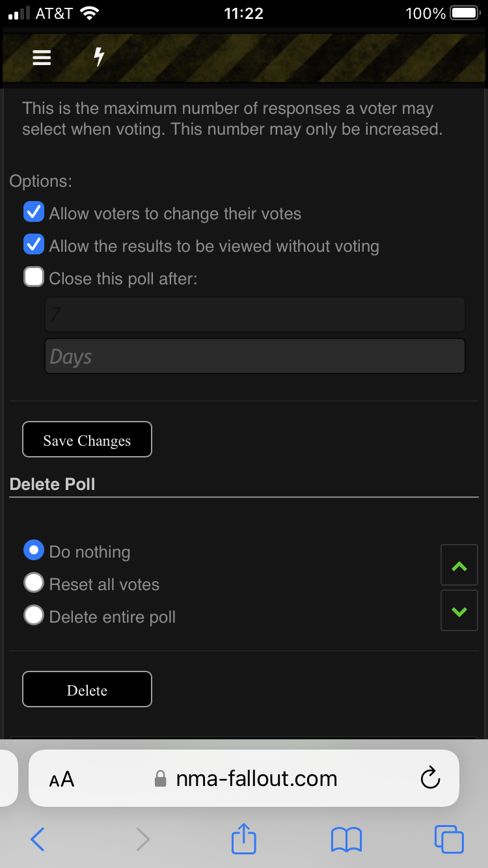Enable Close this poll after checkbox
Screen dimensions: 488x868
click(34, 277)
